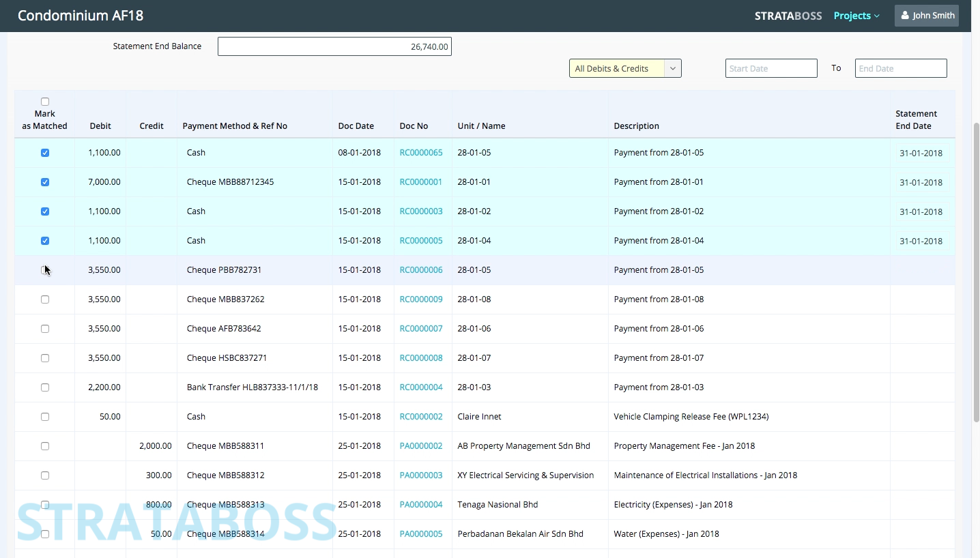The image size is (980, 558).
Task: Click the Doc Date column header
Action: tap(356, 126)
